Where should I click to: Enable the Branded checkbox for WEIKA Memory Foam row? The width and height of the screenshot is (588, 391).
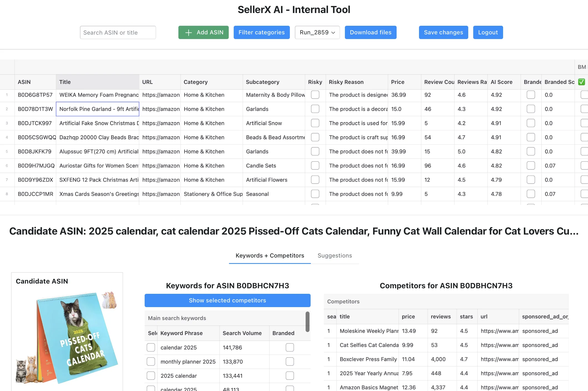click(x=531, y=95)
